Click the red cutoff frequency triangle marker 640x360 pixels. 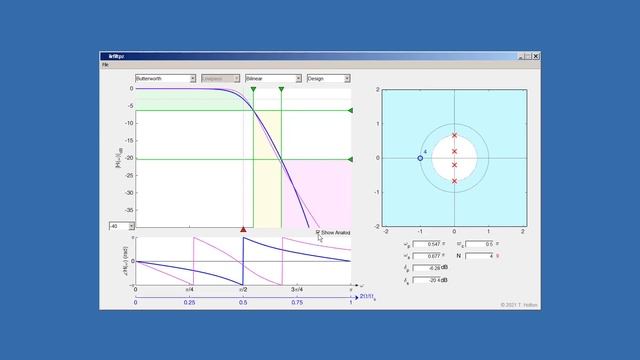[243, 229]
